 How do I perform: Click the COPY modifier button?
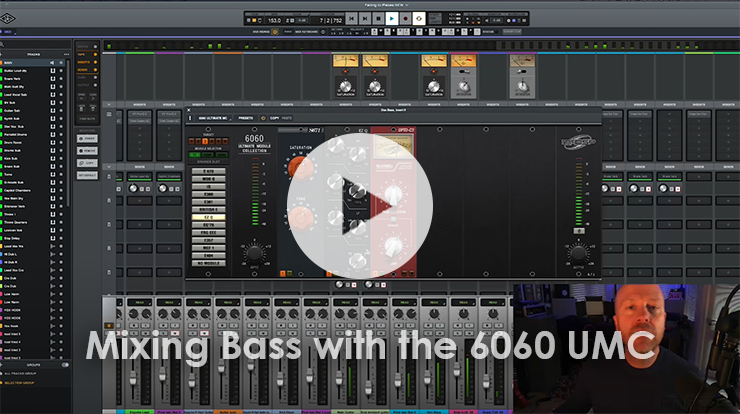(87, 163)
